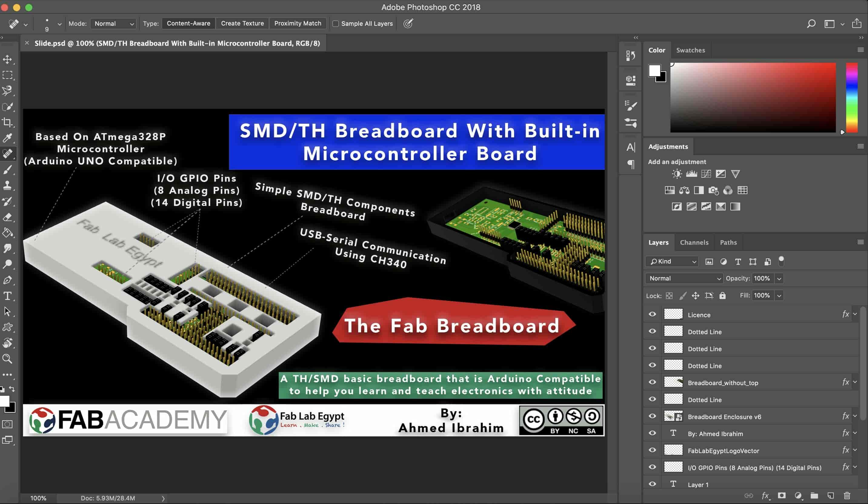Click the status bar info arrow
The height and width of the screenshot is (504, 868).
pos(163,498)
